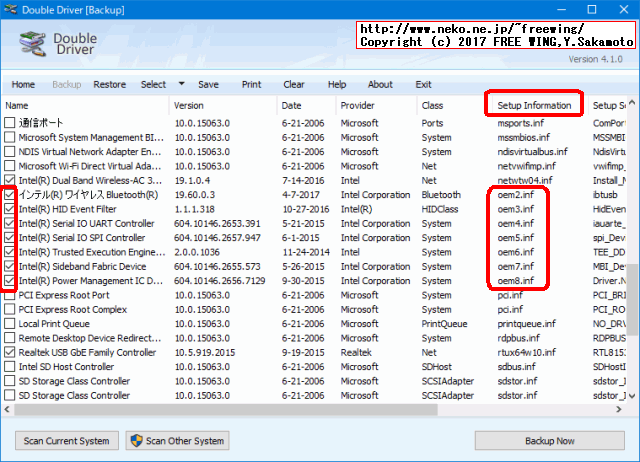This screenshot has height=462, width=640.
Task: Click the oem2.inf cell
Action: coord(516,195)
